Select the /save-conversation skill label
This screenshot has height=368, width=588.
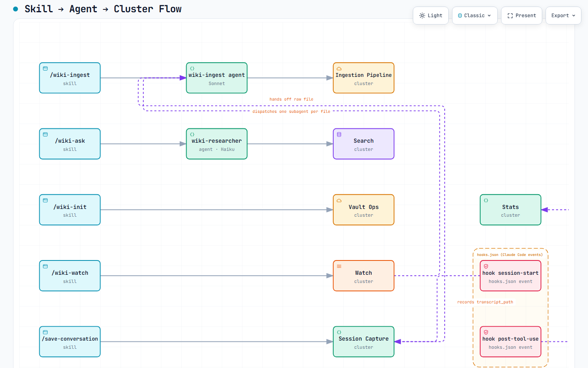(x=70, y=339)
